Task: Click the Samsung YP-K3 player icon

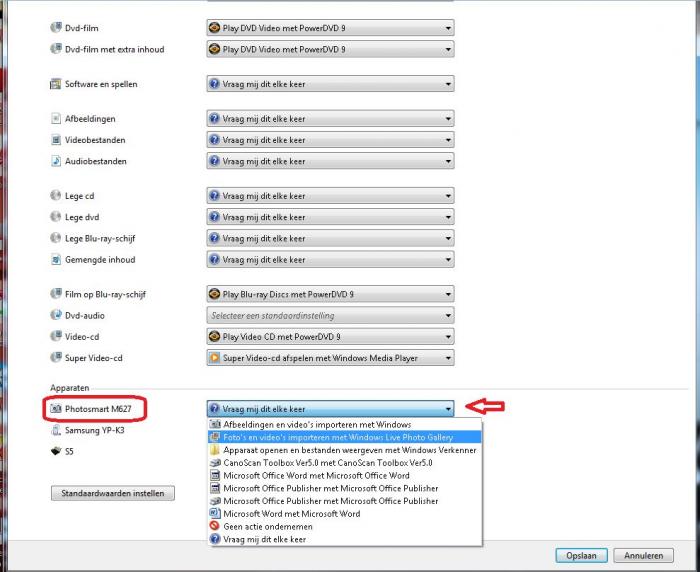Action: coord(56,430)
